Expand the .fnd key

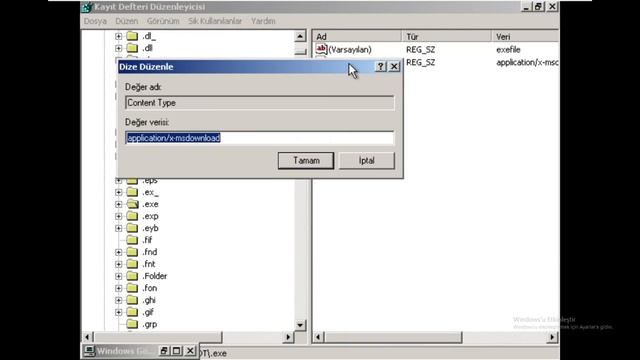click(x=118, y=252)
